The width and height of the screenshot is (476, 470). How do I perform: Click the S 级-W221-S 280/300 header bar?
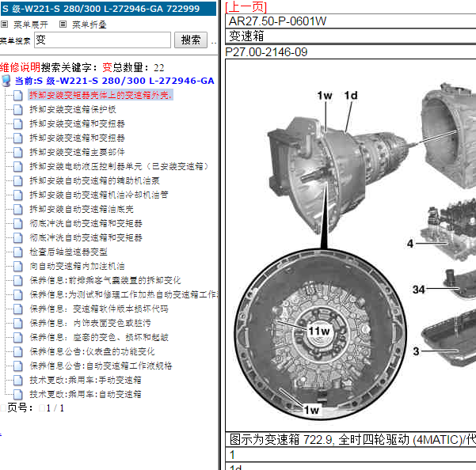(x=109, y=9)
